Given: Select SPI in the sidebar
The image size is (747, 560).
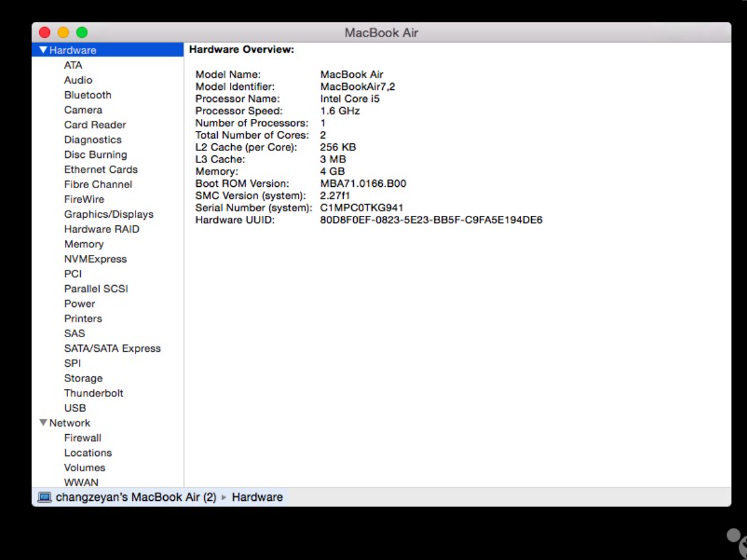Looking at the screenshot, I should coord(73,363).
